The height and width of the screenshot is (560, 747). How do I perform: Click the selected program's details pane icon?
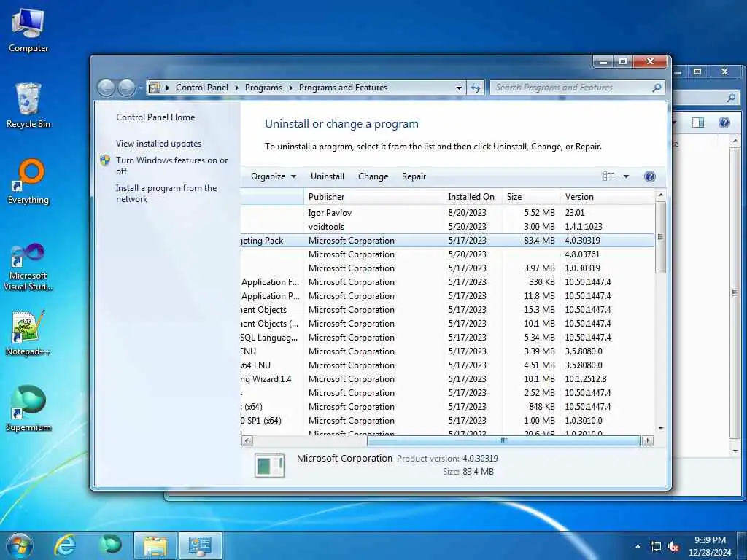270,465
